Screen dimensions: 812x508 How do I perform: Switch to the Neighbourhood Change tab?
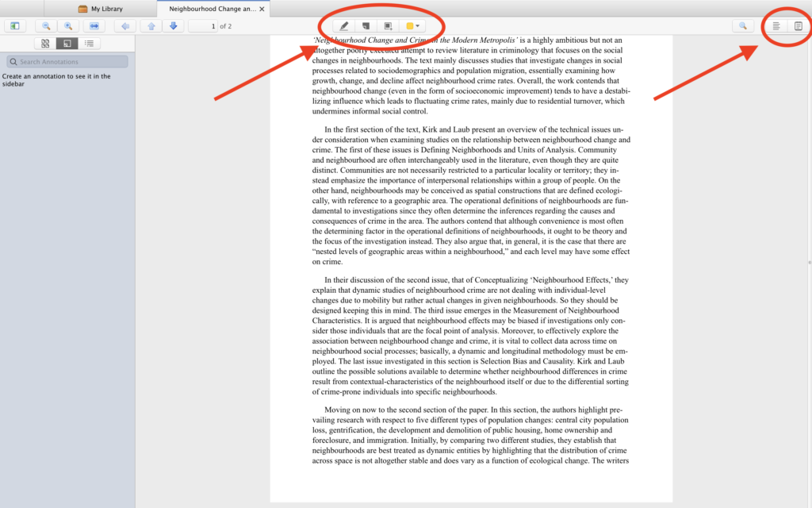211,9
